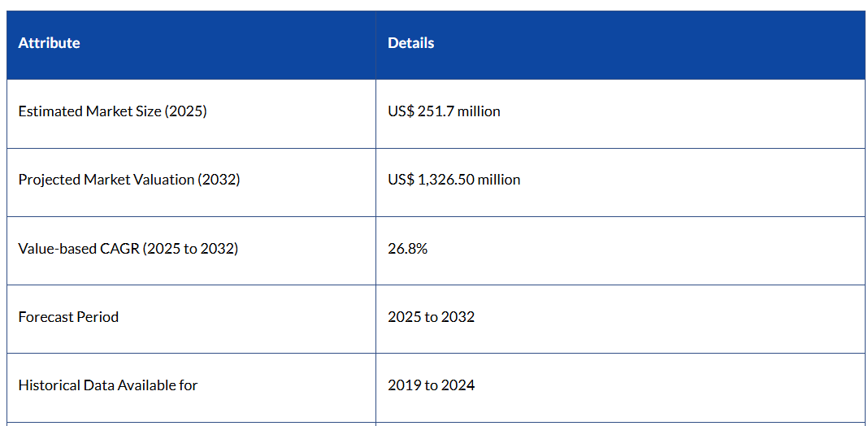Click "(2032)" in the Projected Market Valuation label
This screenshot has width=868, height=426.
[x=219, y=180]
